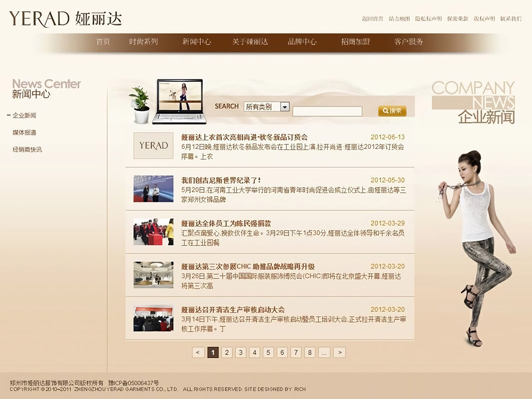
Task: Open 时尚系列 in the navigation bar
Action: coord(143,42)
